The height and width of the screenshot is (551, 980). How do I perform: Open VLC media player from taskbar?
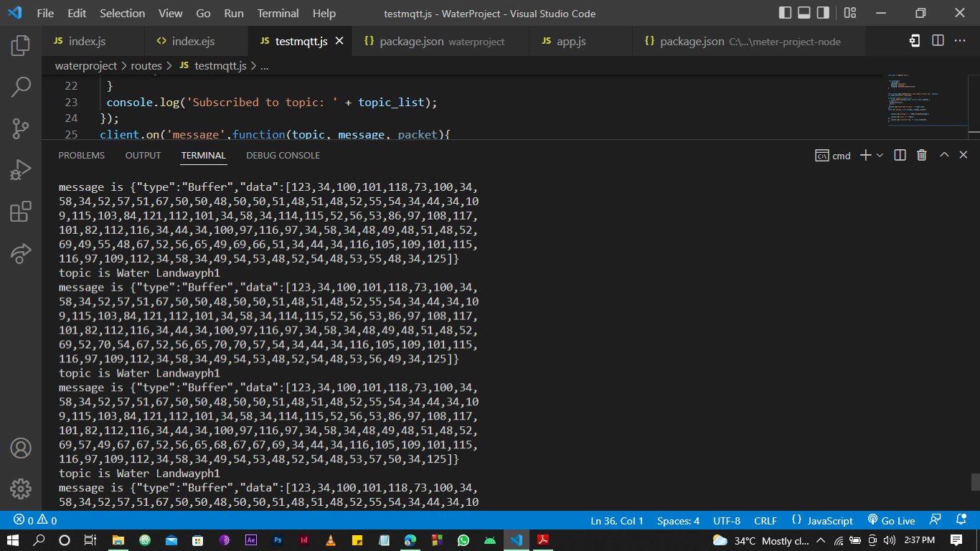330,540
